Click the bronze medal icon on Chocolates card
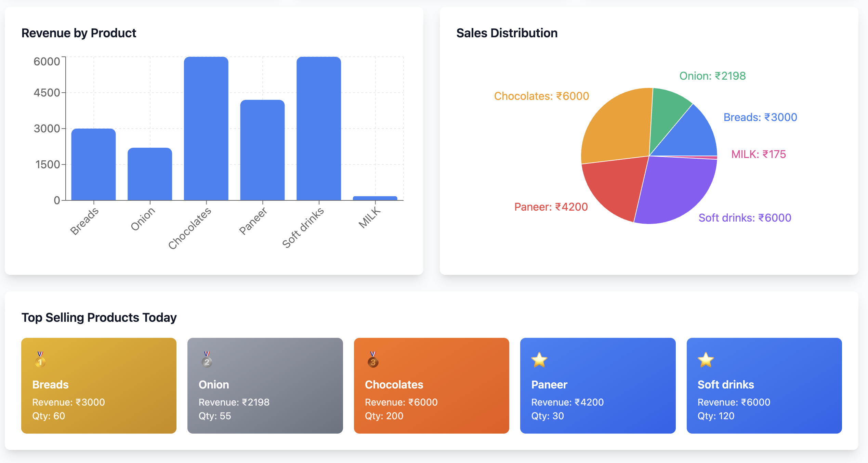Viewport: 868px width, 463px height. pos(373,360)
